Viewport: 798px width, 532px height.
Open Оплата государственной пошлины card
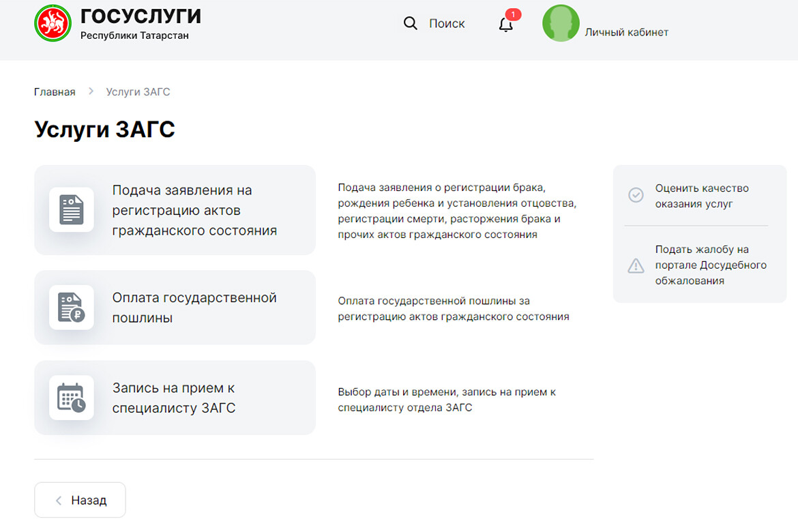pos(194,308)
